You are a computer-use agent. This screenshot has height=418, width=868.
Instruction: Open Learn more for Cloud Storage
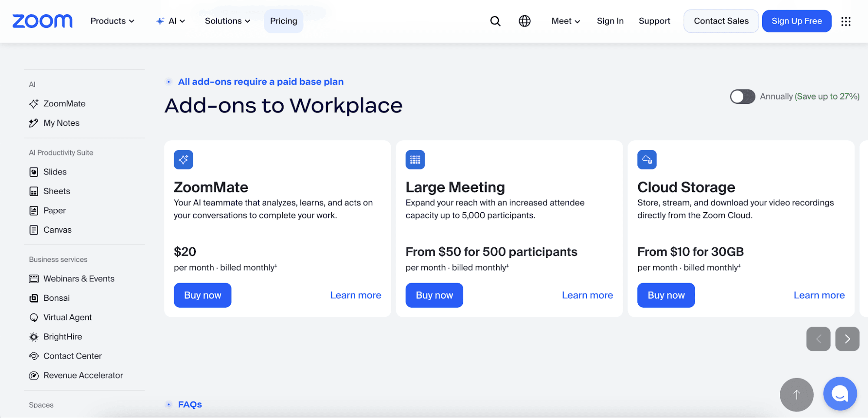819,295
